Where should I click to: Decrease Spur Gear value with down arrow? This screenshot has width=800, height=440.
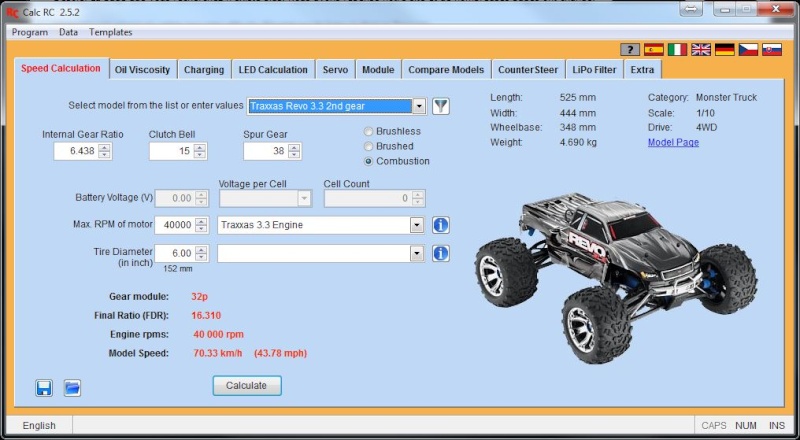pos(294,155)
